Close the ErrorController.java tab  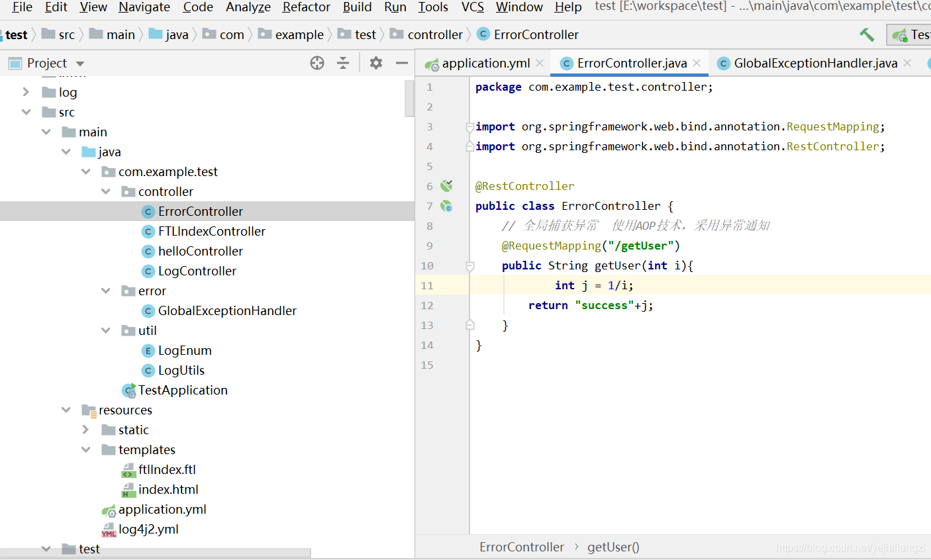pos(697,63)
